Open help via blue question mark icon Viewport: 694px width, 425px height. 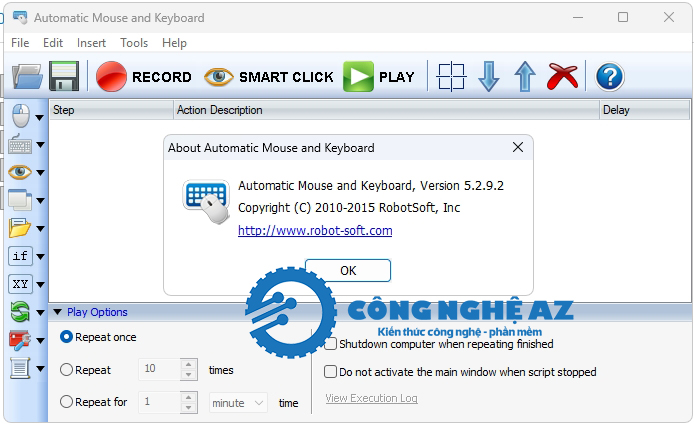click(609, 77)
